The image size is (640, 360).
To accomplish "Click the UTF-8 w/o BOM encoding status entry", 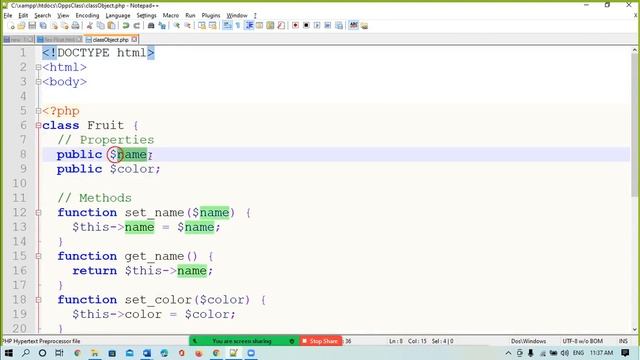I will click(582, 341).
